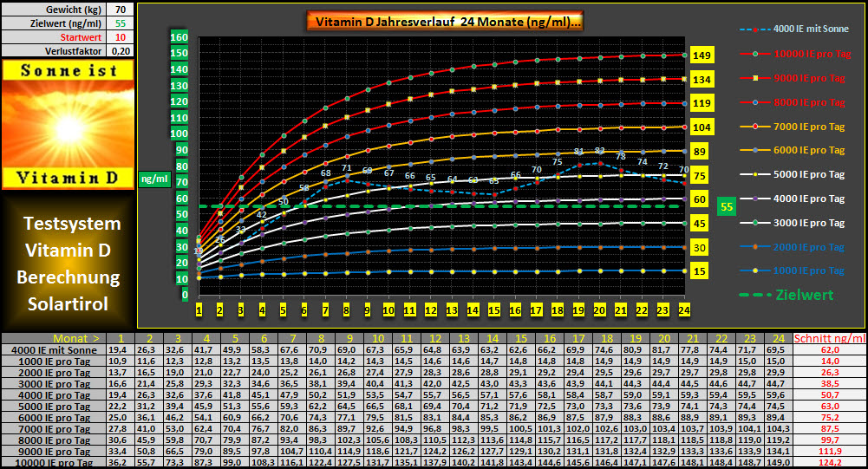Screen dimensions: 868x469
Task: Click the 5000 IE pro Tag legend entry
Action: point(793,174)
